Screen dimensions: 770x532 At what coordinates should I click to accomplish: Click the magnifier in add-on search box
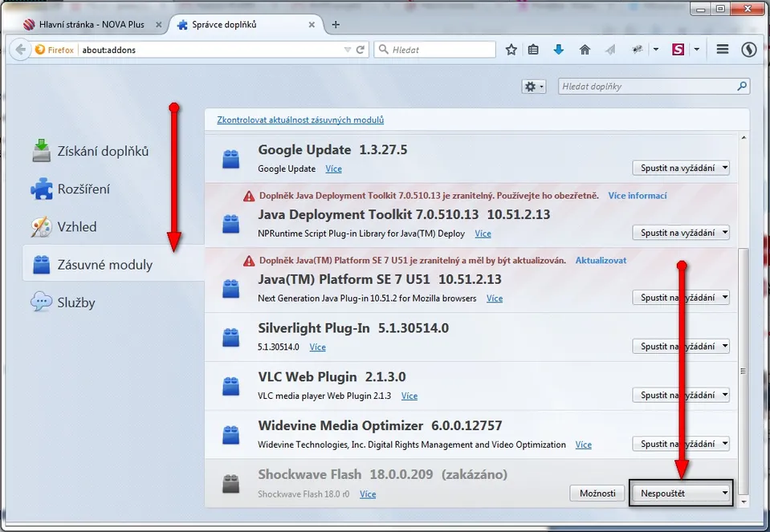(742, 87)
